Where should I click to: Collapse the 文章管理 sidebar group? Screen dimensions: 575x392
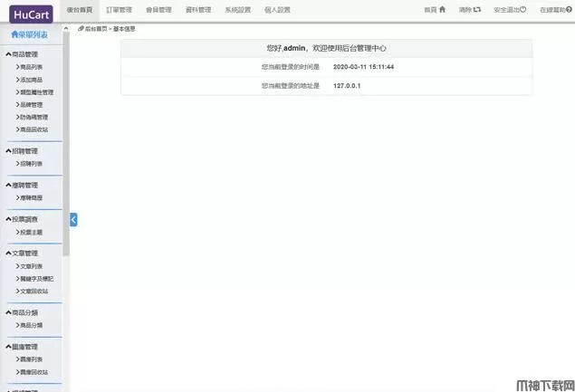click(x=22, y=253)
